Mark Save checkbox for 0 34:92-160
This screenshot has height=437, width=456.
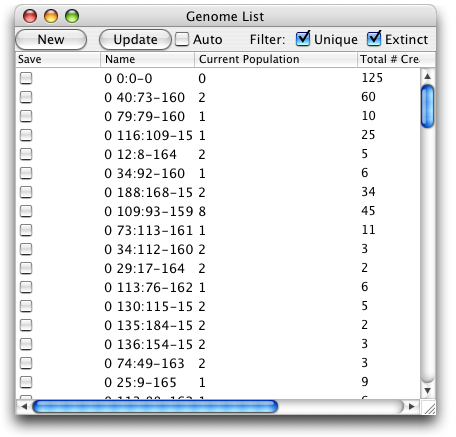[26, 173]
